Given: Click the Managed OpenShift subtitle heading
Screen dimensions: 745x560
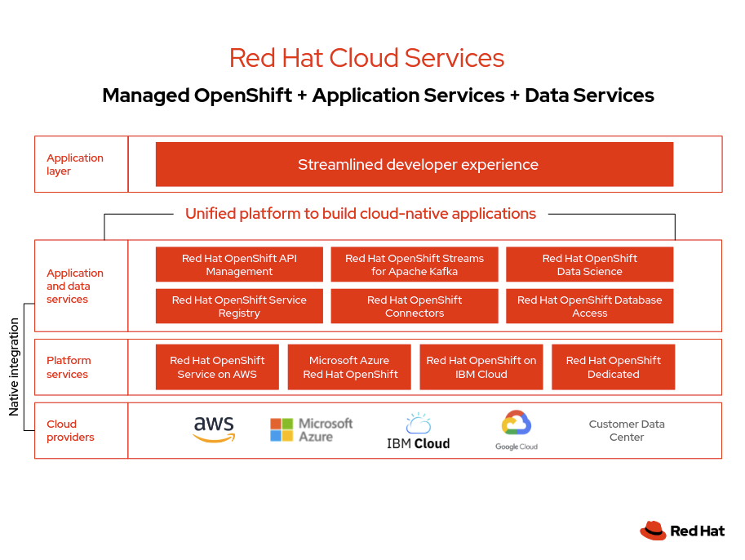Looking at the screenshot, I should [x=378, y=96].
